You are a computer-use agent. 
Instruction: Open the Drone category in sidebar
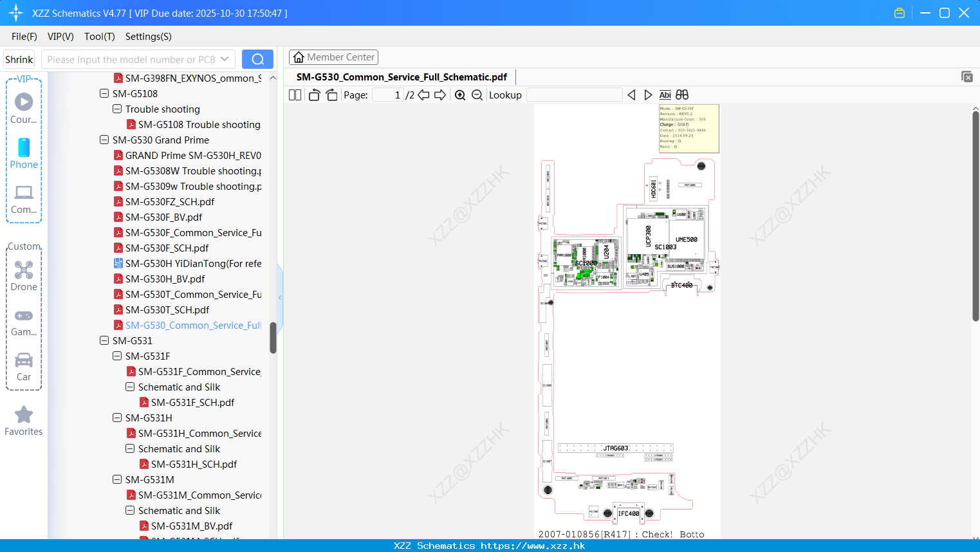[24, 275]
